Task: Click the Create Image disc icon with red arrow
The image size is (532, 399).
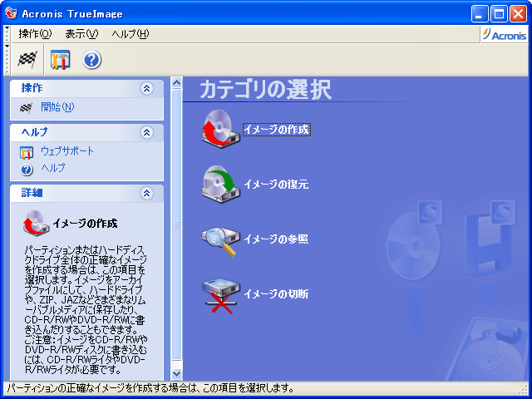Action: [220, 130]
